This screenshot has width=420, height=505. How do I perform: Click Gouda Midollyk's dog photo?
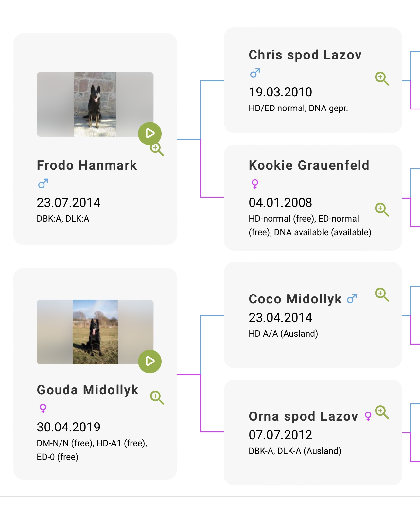tap(95, 332)
